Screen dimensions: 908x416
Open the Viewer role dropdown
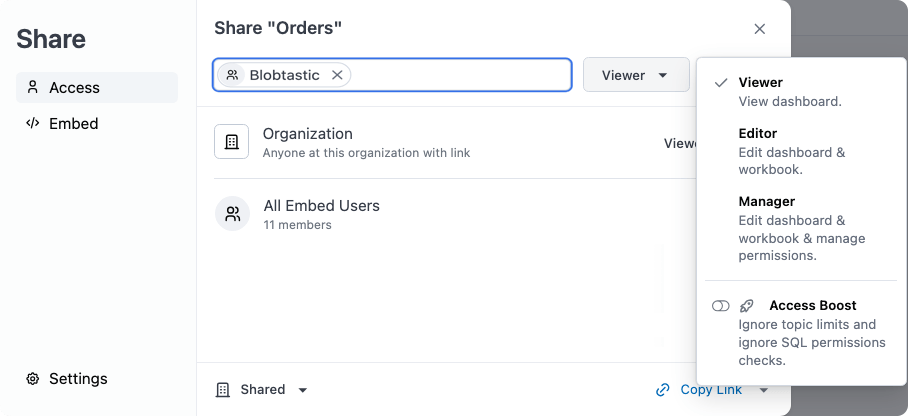click(x=636, y=75)
